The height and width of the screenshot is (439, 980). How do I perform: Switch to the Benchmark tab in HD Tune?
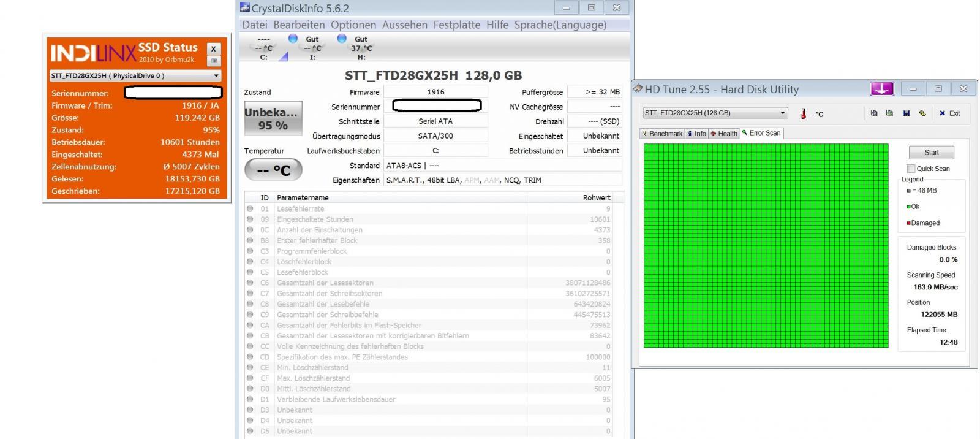tap(662, 134)
